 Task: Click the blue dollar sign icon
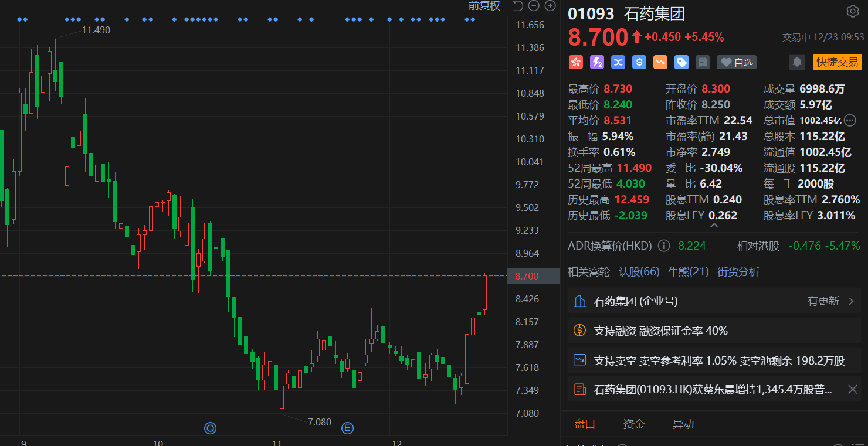pyautogui.click(x=639, y=62)
